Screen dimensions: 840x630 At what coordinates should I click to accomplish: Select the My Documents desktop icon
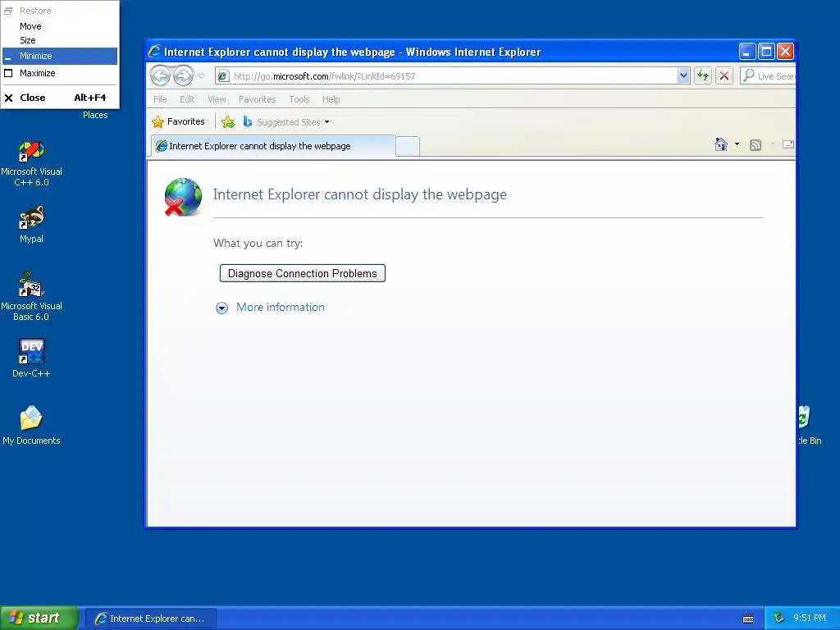pyautogui.click(x=32, y=426)
